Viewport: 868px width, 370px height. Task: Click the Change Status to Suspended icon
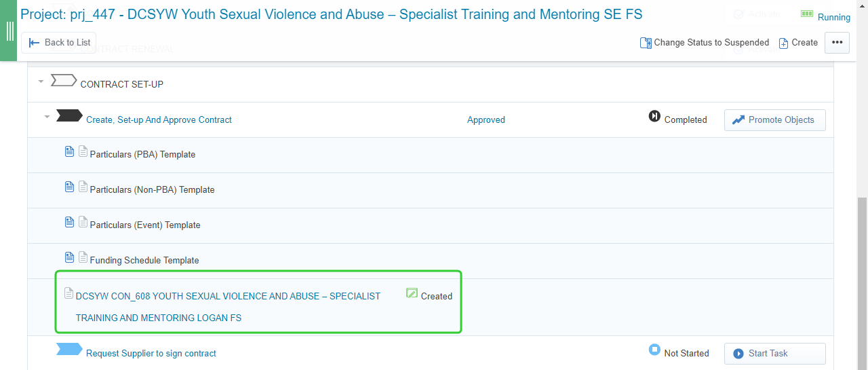[x=646, y=43]
